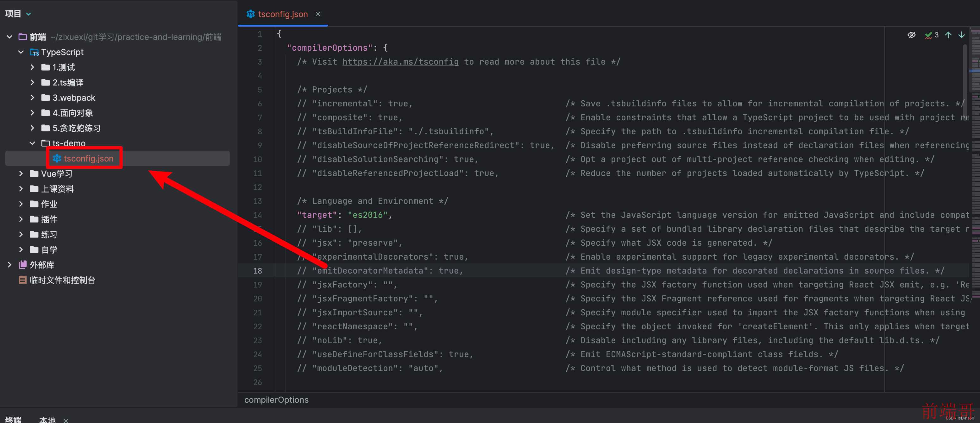This screenshot has height=423, width=980.
Task: Select the 插件 folder row
Action: click(117, 219)
